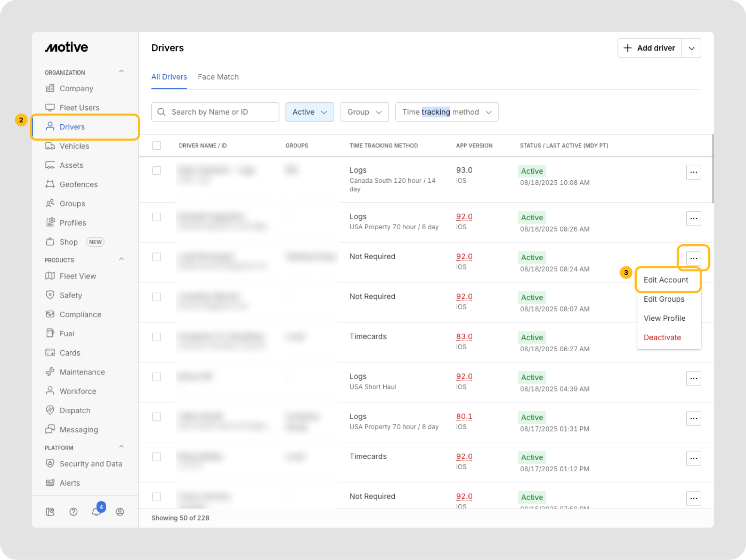Click the Maintenance wrench icon

pos(50,372)
